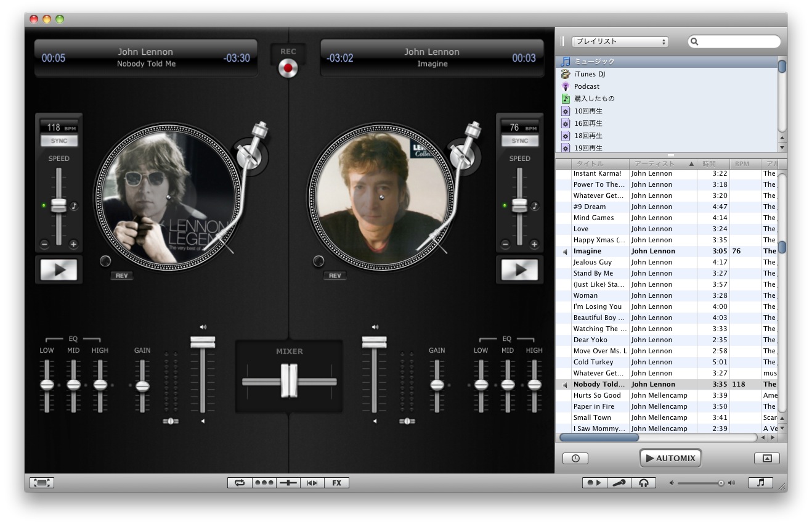
Task: Click the transition skip icon in toolbar
Action: point(312,483)
